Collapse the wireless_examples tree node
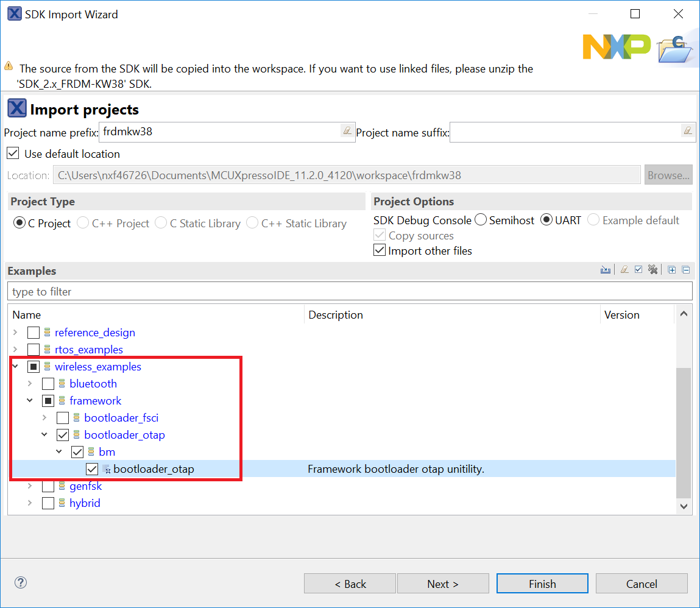 point(15,366)
